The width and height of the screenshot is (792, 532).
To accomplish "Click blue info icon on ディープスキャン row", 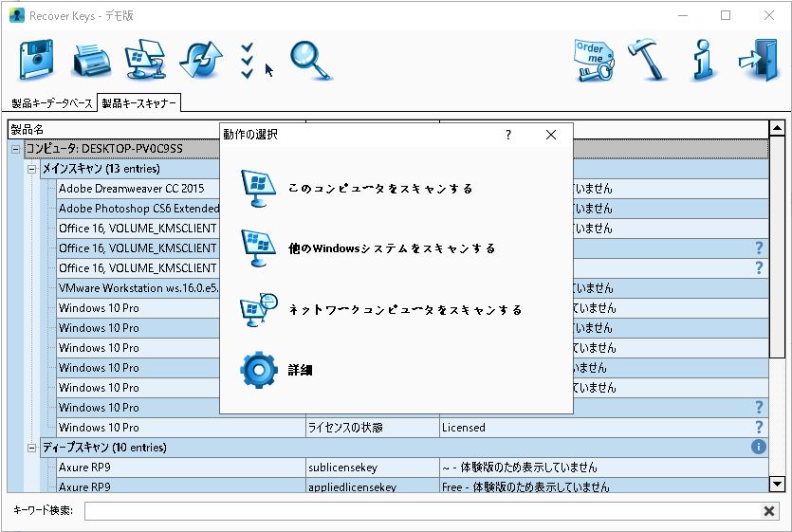I will (x=758, y=447).
